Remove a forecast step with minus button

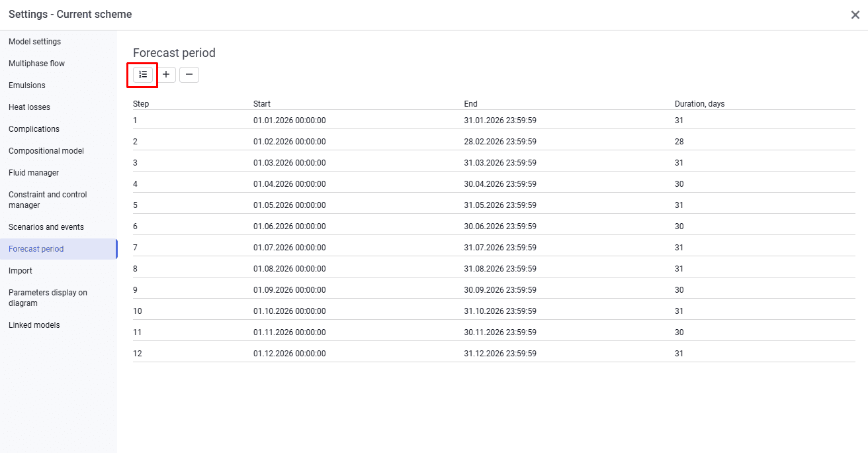(189, 75)
